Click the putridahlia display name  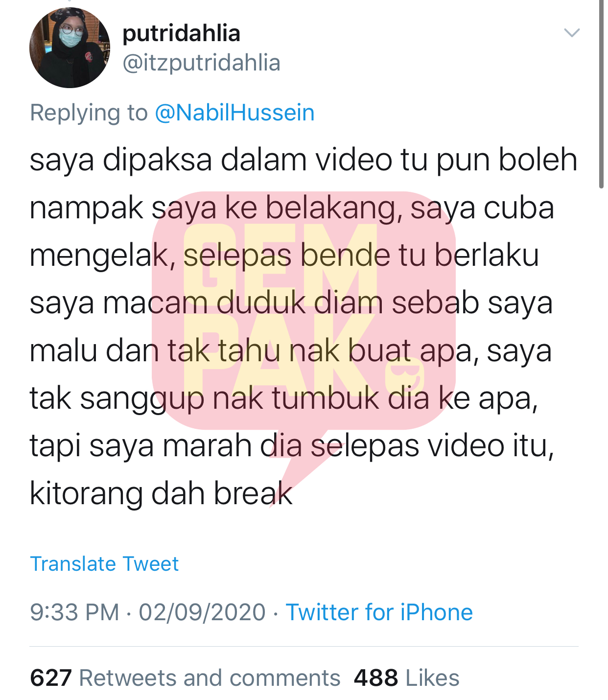coord(181,34)
